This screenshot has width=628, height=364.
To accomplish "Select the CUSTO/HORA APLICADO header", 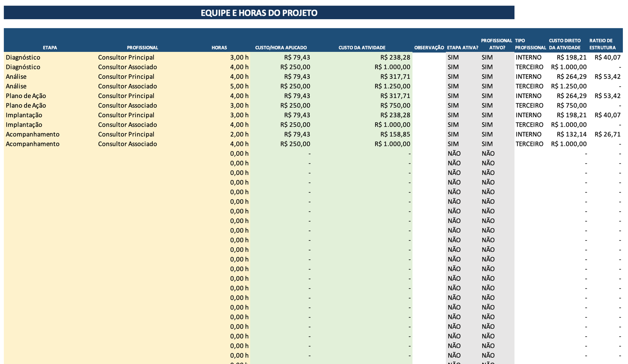I will (281, 48).
